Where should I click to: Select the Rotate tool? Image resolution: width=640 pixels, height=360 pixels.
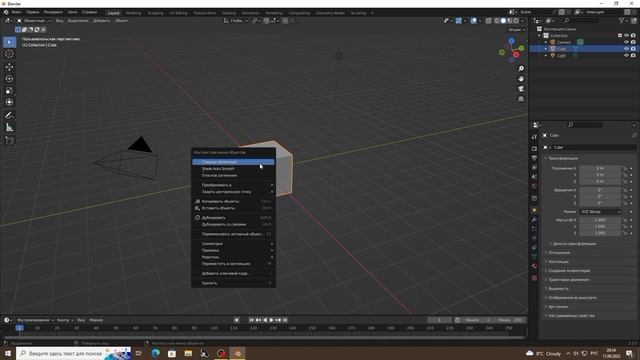point(9,78)
